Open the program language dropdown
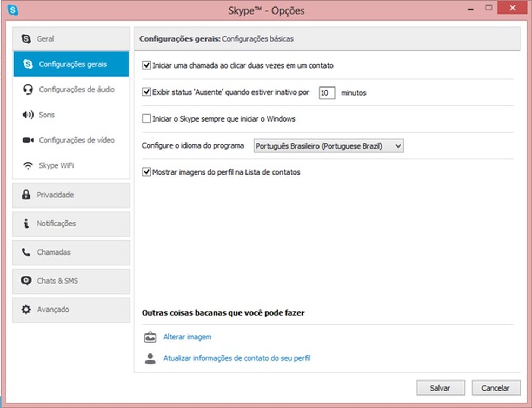The width and height of the screenshot is (532, 408). click(329, 146)
